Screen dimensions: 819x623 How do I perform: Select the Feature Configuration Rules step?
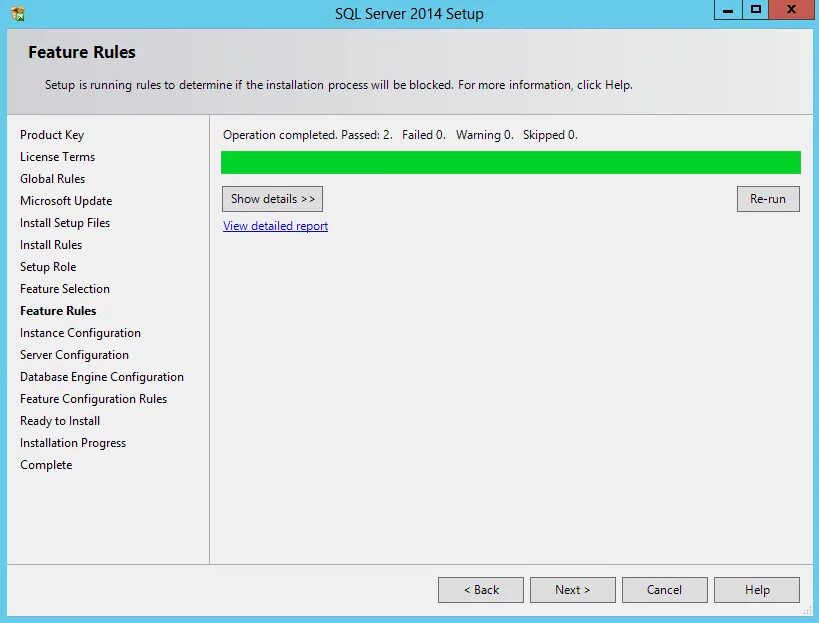(93, 398)
